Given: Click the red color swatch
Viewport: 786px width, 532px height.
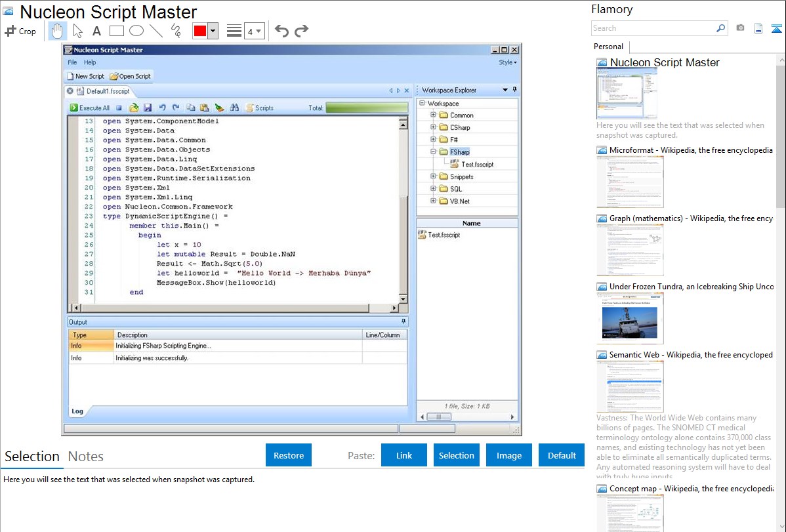Looking at the screenshot, I should pyautogui.click(x=200, y=31).
